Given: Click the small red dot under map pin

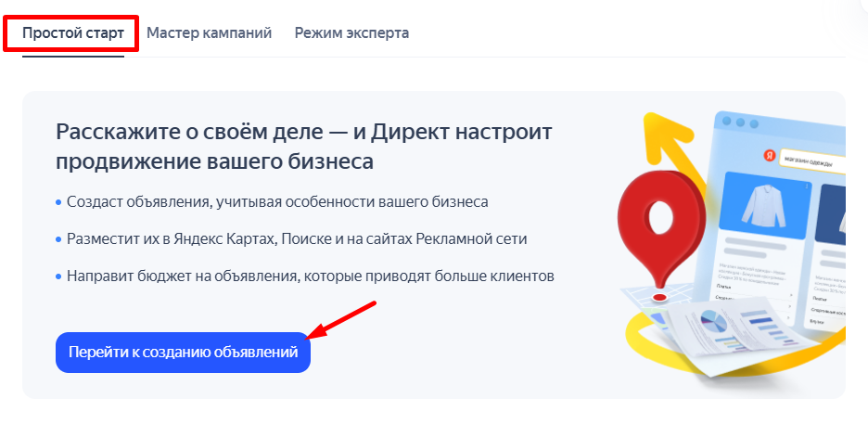Looking at the screenshot, I should coord(659,297).
